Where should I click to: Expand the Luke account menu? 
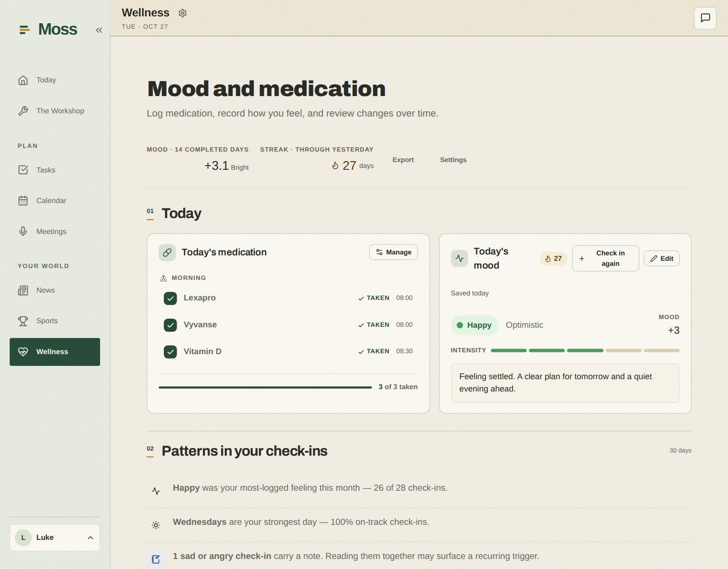point(55,538)
